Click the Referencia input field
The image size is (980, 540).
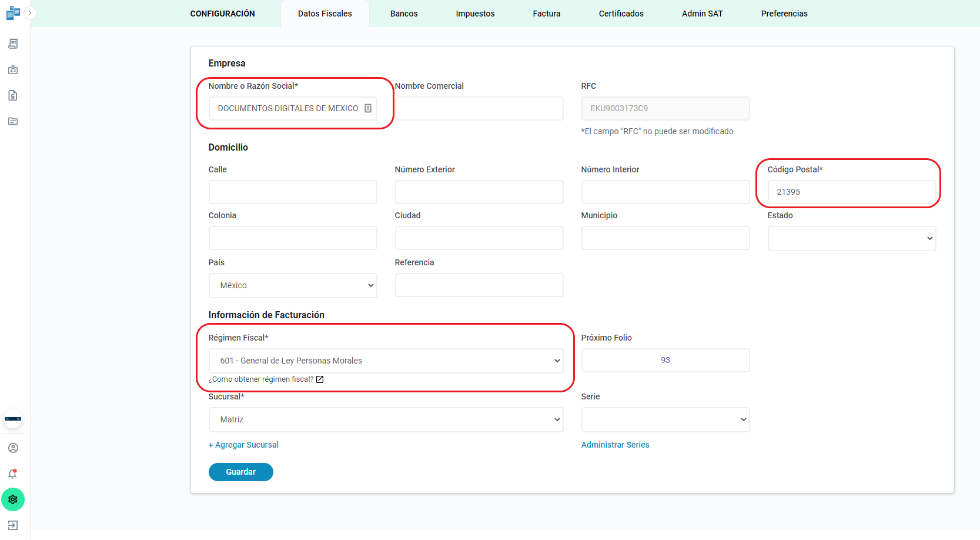coord(479,285)
